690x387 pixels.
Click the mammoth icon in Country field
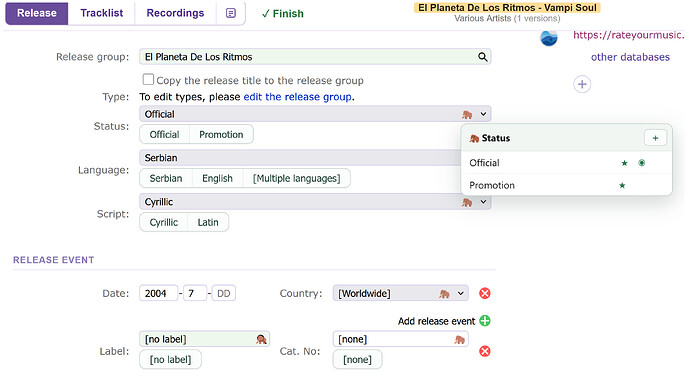444,294
